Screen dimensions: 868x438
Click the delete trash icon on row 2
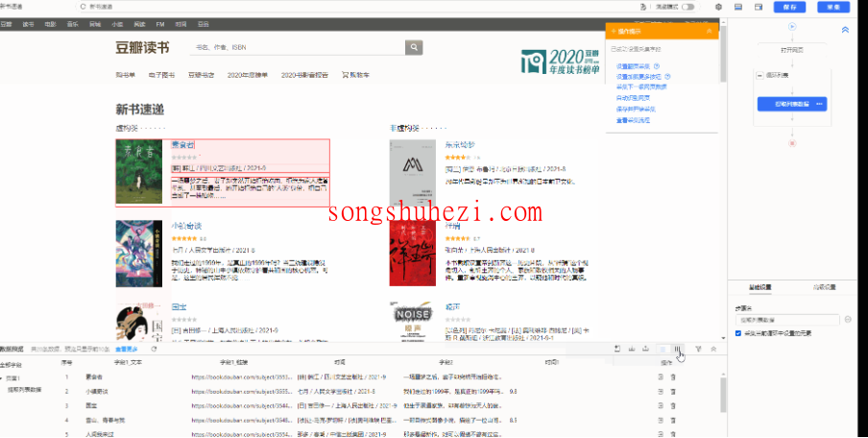click(x=673, y=392)
